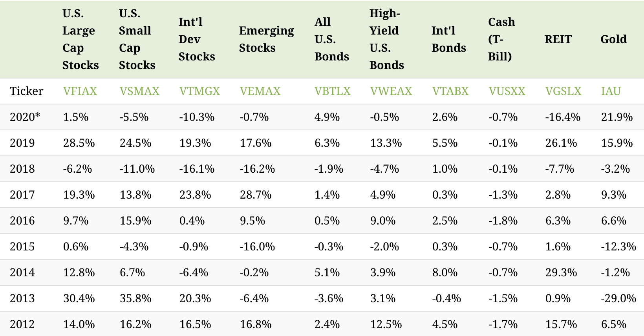Open the VGSLX ticker link
The image size is (644, 336).
(563, 91)
